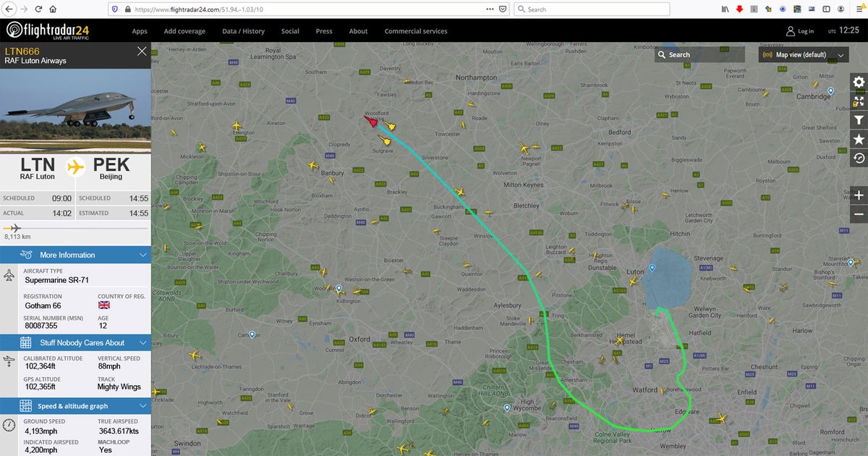Screen dimensions: 868x456
Task: Toggle fullscreen map mode icon
Action: pos(859,101)
